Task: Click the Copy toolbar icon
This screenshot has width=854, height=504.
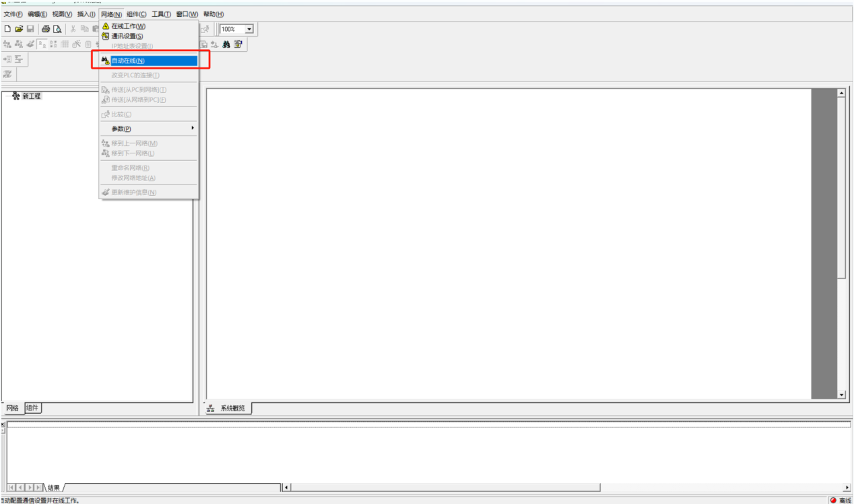Action: coord(84,29)
